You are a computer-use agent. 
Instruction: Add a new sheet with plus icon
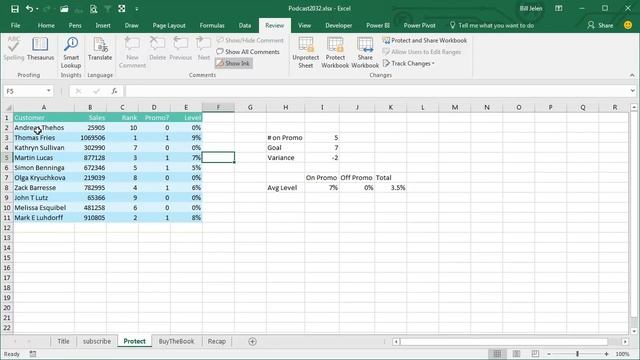click(252, 342)
